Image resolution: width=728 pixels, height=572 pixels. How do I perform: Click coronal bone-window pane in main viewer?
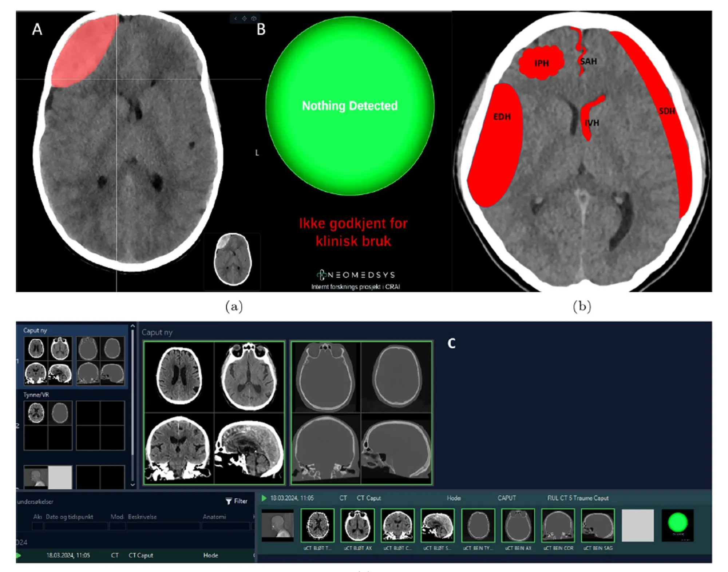326,449
